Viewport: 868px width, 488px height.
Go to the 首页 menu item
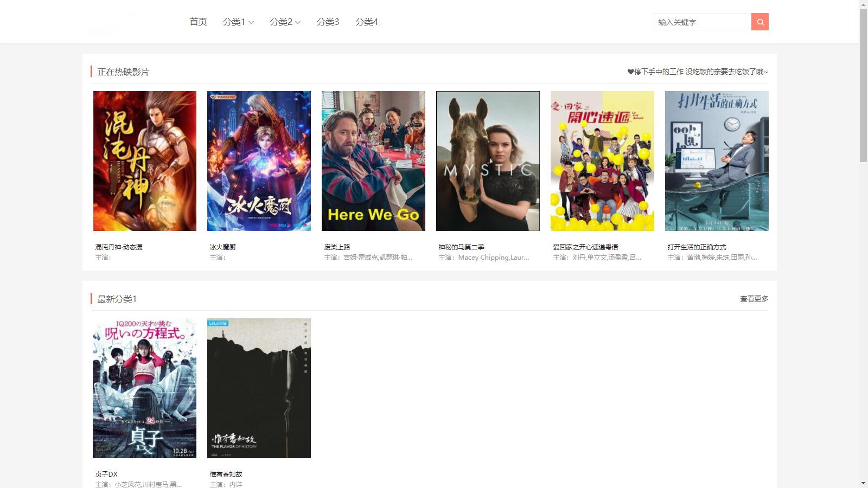(198, 22)
